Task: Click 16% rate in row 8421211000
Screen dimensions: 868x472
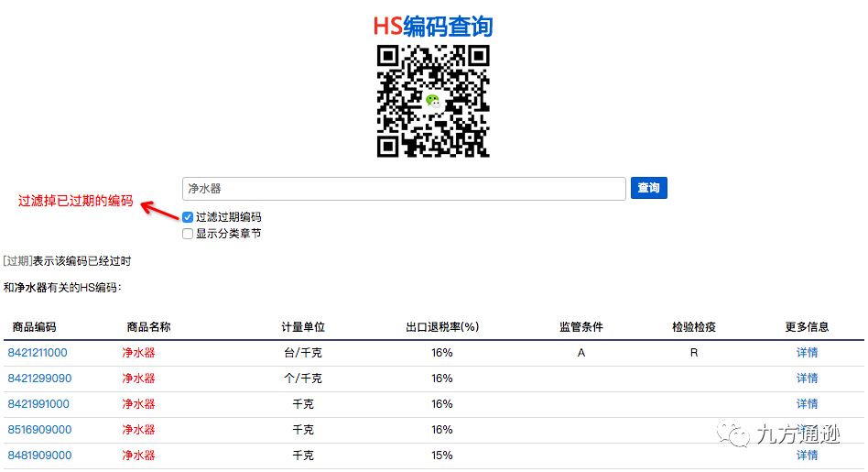Action: (442, 353)
